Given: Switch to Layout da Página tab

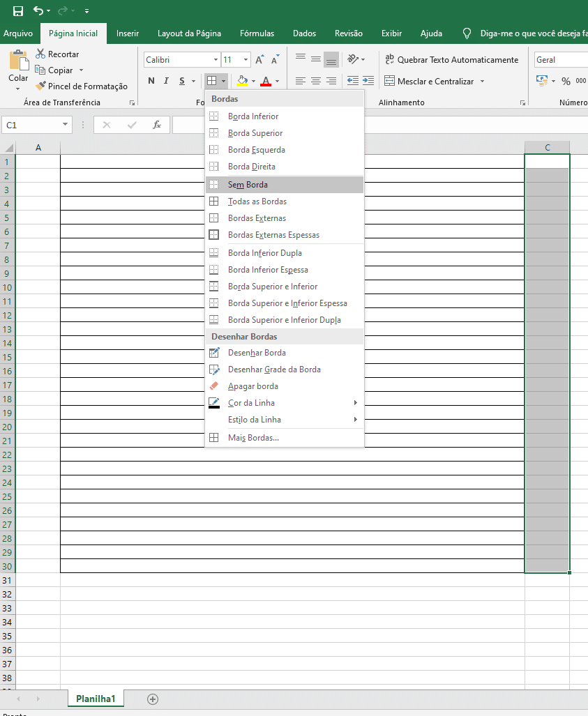Looking at the screenshot, I should click(189, 33).
